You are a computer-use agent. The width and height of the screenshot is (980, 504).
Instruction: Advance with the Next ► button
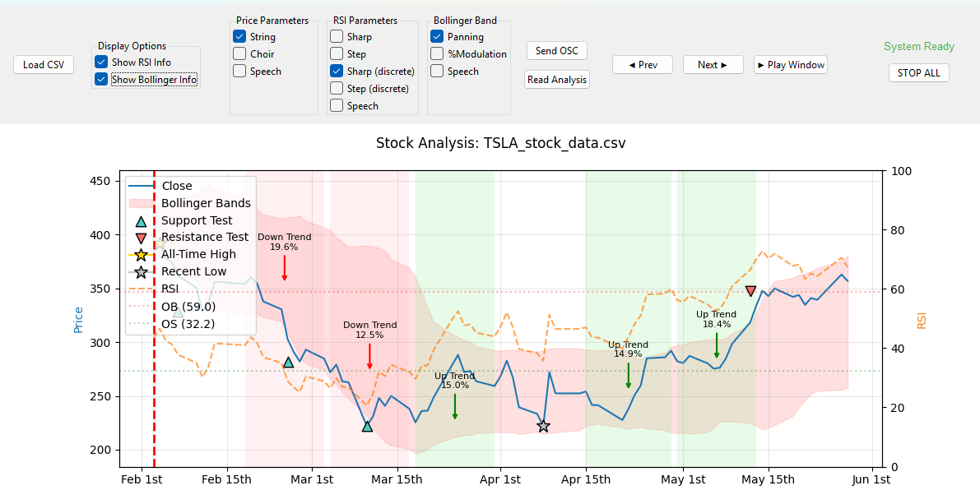[713, 65]
